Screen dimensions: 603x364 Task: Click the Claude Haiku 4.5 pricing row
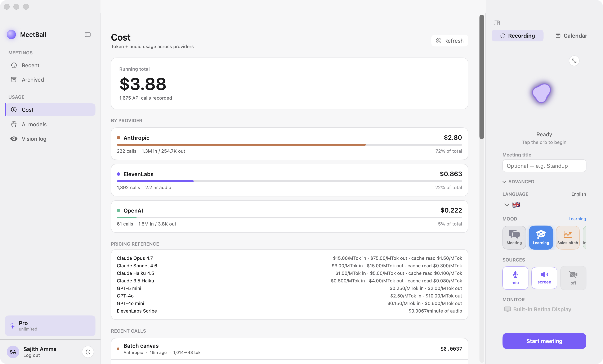[x=289, y=273]
